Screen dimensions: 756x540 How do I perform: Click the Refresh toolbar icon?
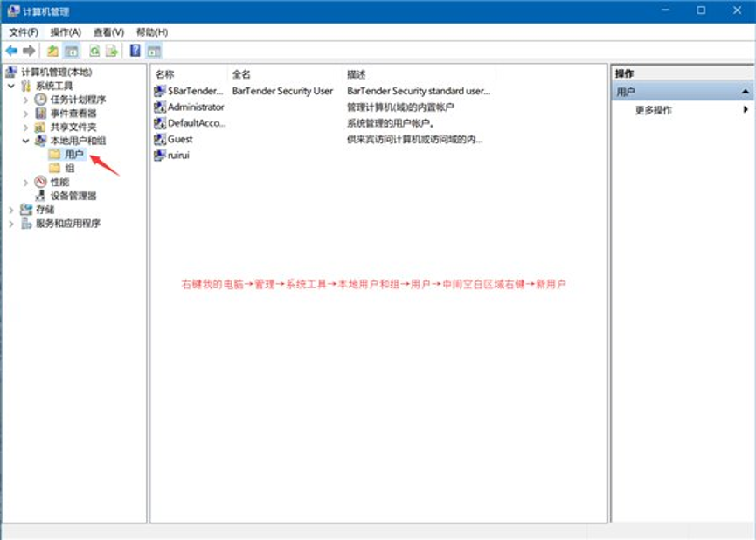(x=94, y=51)
